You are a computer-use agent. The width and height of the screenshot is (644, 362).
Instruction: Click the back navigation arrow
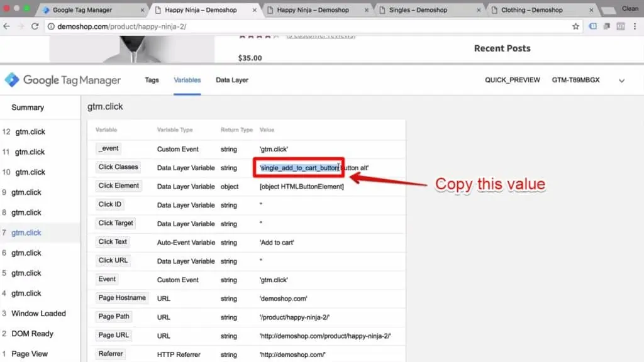click(x=6, y=26)
